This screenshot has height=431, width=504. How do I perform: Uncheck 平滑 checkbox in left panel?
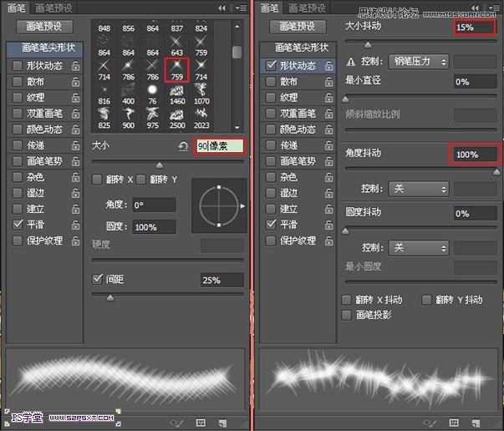point(18,225)
